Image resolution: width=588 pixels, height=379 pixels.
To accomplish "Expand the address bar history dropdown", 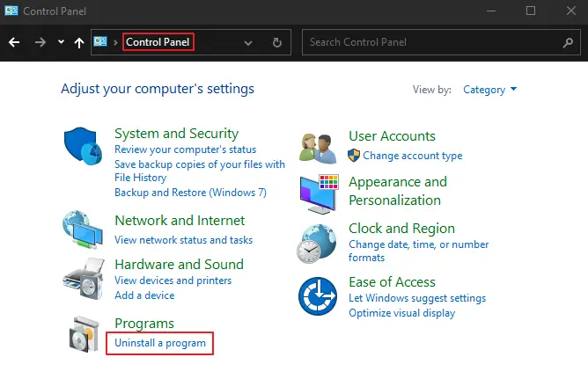I will click(x=248, y=43).
